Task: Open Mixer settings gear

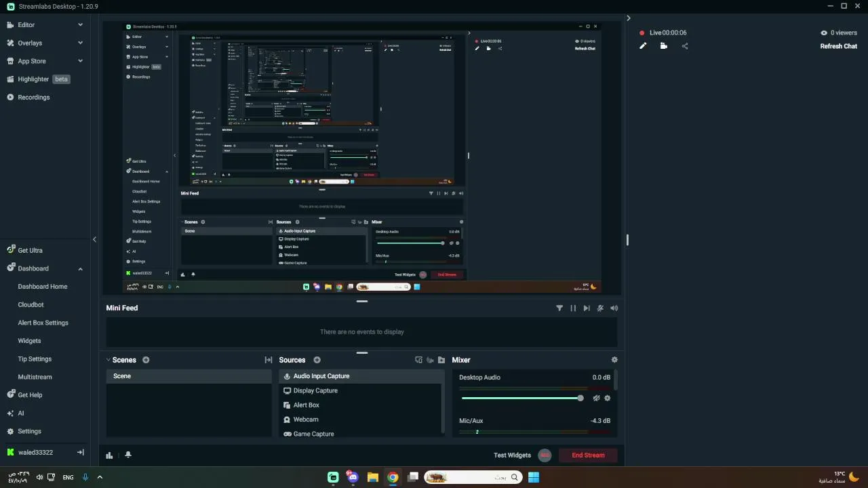Action: pos(614,360)
